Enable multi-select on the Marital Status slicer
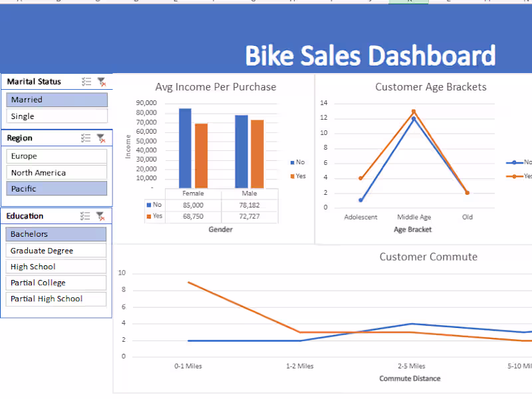 (86, 81)
